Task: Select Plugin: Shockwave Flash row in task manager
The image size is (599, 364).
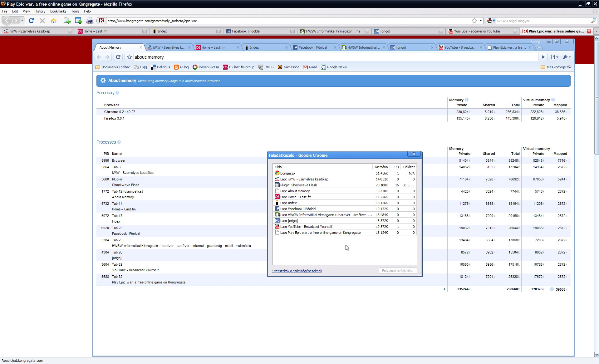Action: pos(345,185)
